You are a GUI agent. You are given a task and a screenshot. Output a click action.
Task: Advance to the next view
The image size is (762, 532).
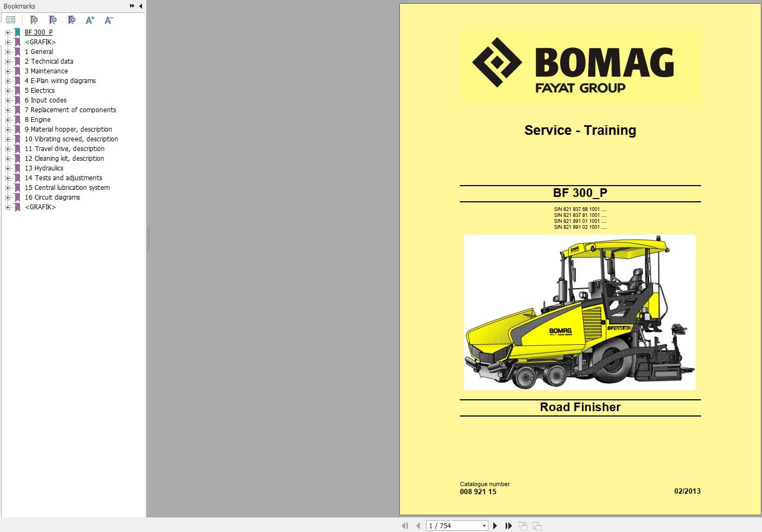(536, 525)
